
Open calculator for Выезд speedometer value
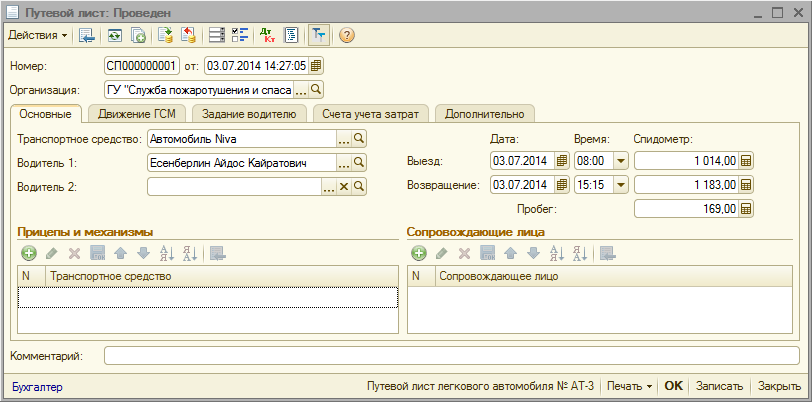[x=745, y=161]
